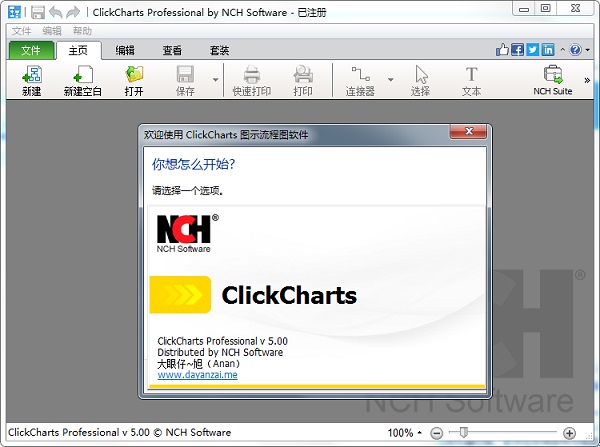Open the 连接器 connector type dropdown
600x447 pixels.
tap(391, 80)
